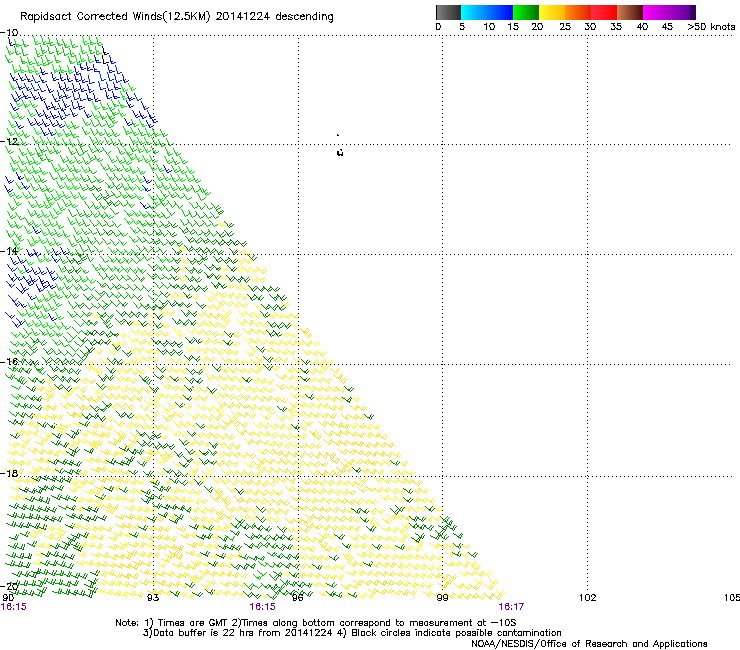Click the green 15–20 knots legend segment

(526, 12)
